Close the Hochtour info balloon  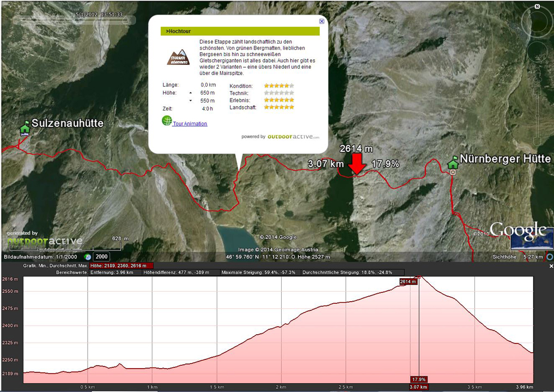click(x=321, y=21)
